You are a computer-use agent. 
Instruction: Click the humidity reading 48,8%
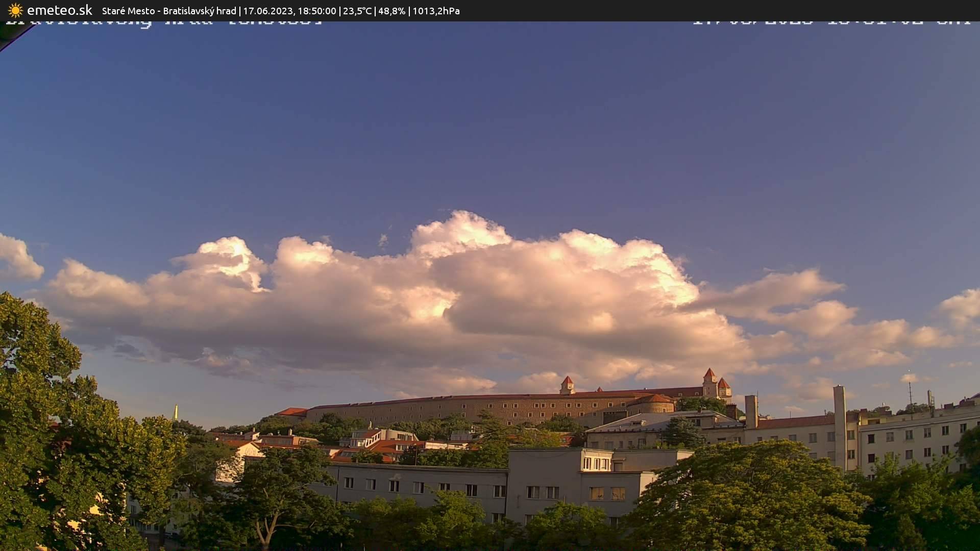pos(393,10)
